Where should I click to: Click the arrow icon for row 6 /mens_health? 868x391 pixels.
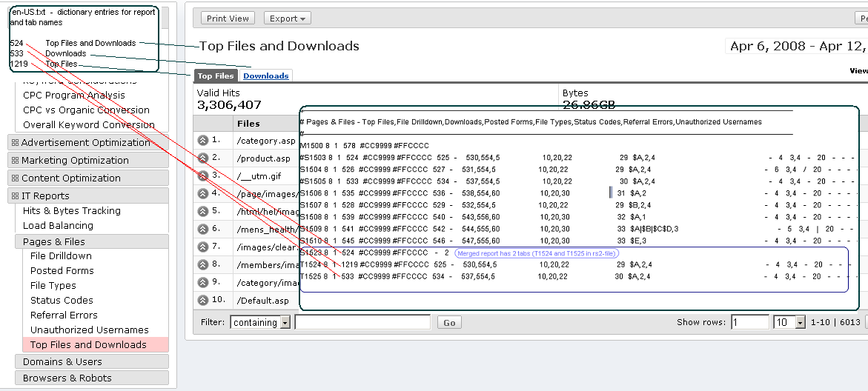coord(202,229)
